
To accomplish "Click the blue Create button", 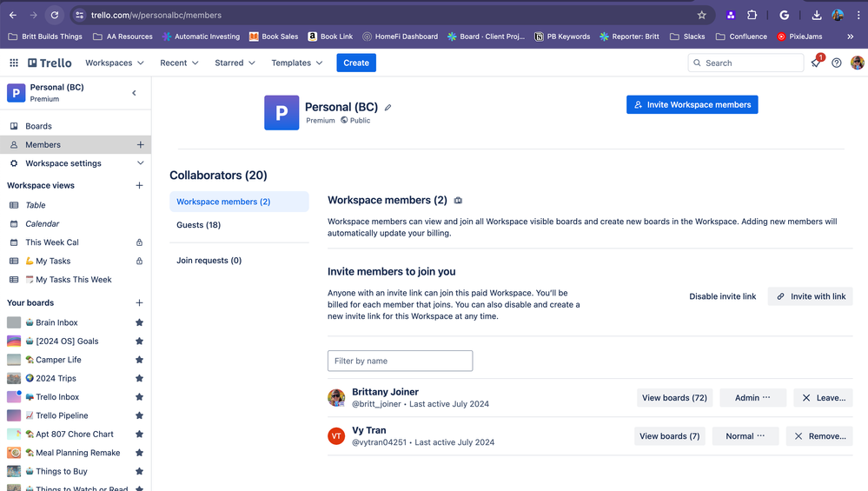I will coord(356,63).
